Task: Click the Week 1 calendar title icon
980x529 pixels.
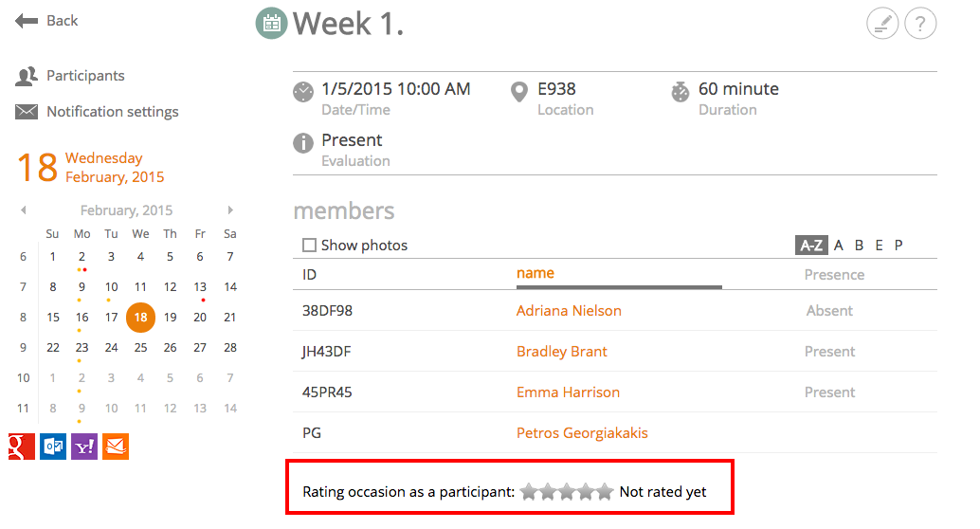Action: (272, 24)
